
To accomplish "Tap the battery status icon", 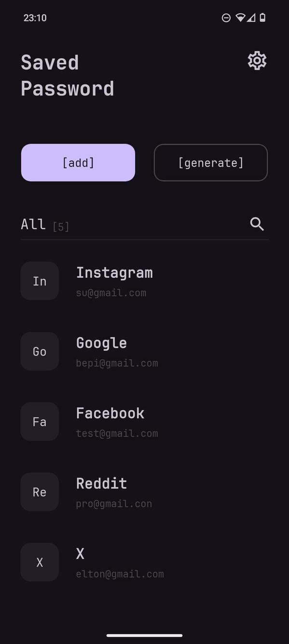I will pyautogui.click(x=263, y=17).
